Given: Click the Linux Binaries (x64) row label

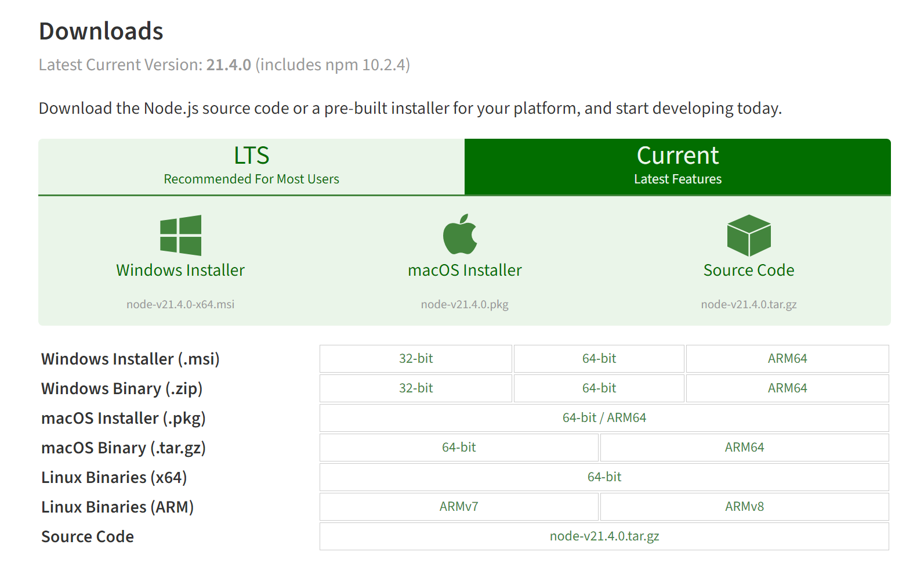Looking at the screenshot, I should point(114,478).
